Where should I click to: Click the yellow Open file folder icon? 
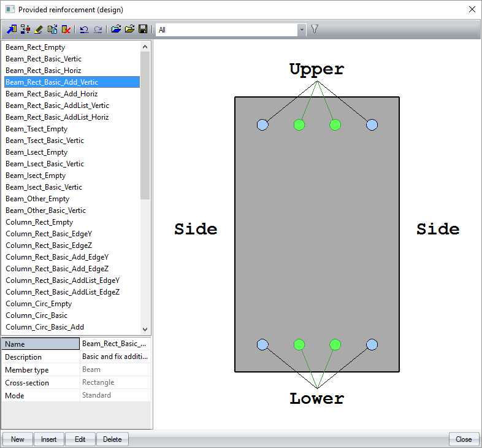tap(129, 29)
